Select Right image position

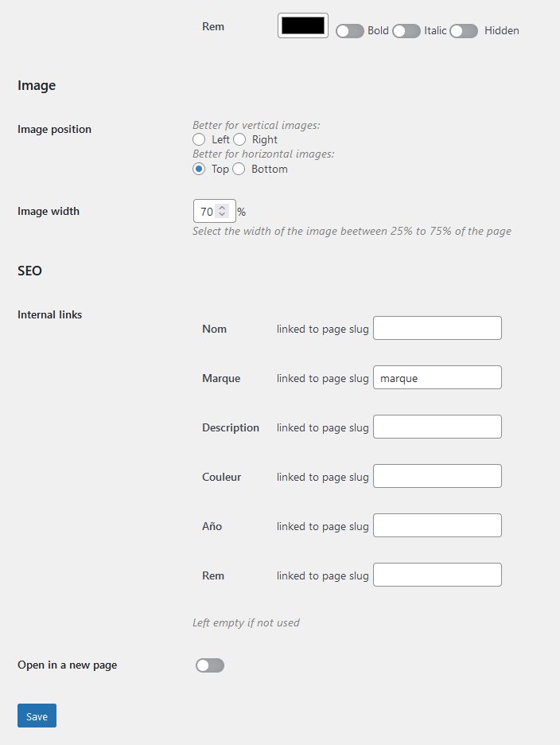click(239, 140)
